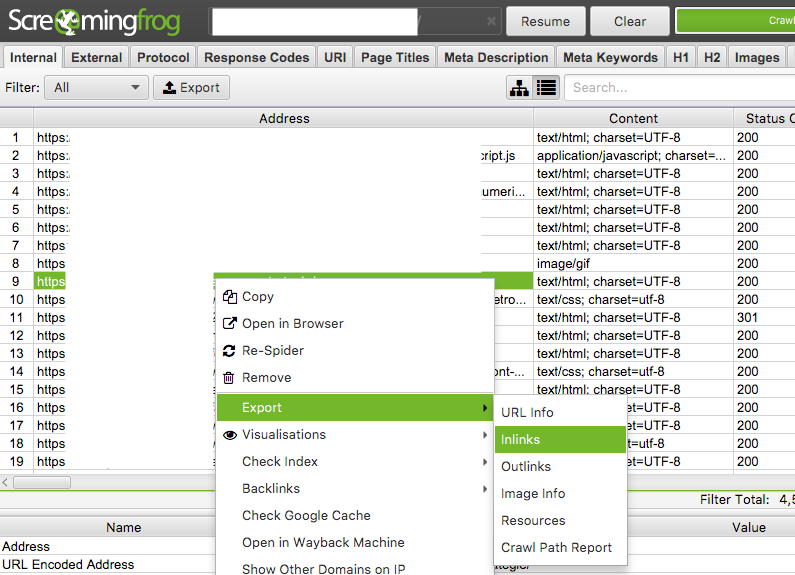Click the Re-Spider refresh icon

(229, 351)
